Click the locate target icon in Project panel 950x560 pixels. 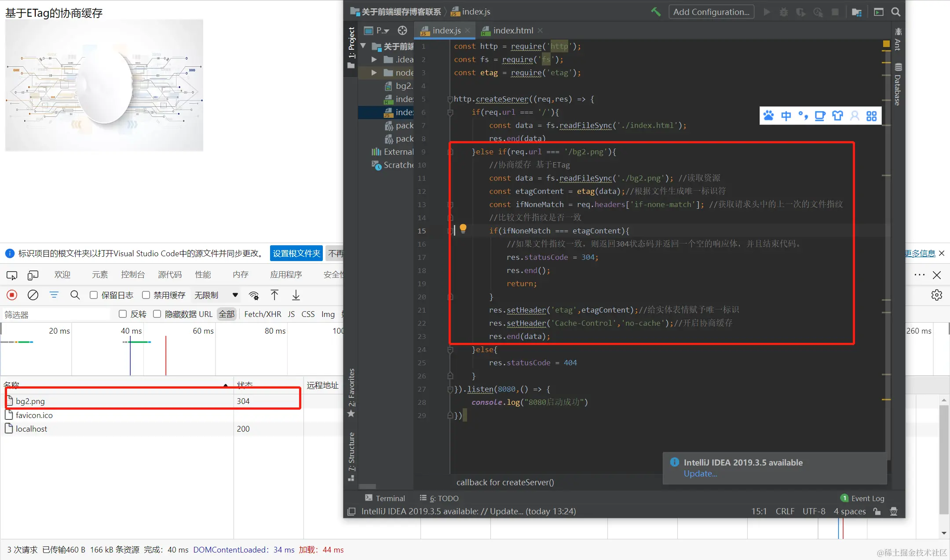click(402, 30)
